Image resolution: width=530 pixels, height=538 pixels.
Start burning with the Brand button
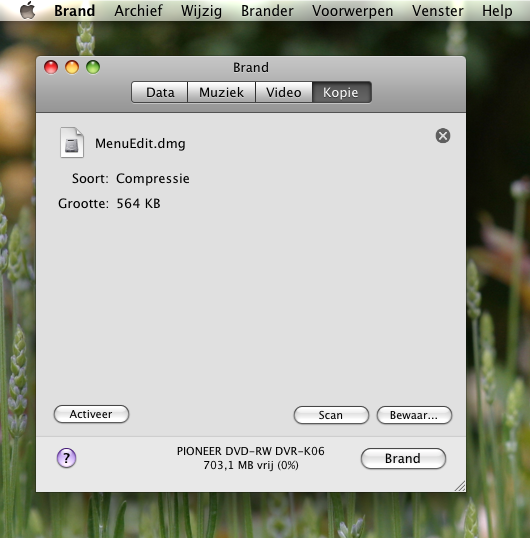pos(403,458)
